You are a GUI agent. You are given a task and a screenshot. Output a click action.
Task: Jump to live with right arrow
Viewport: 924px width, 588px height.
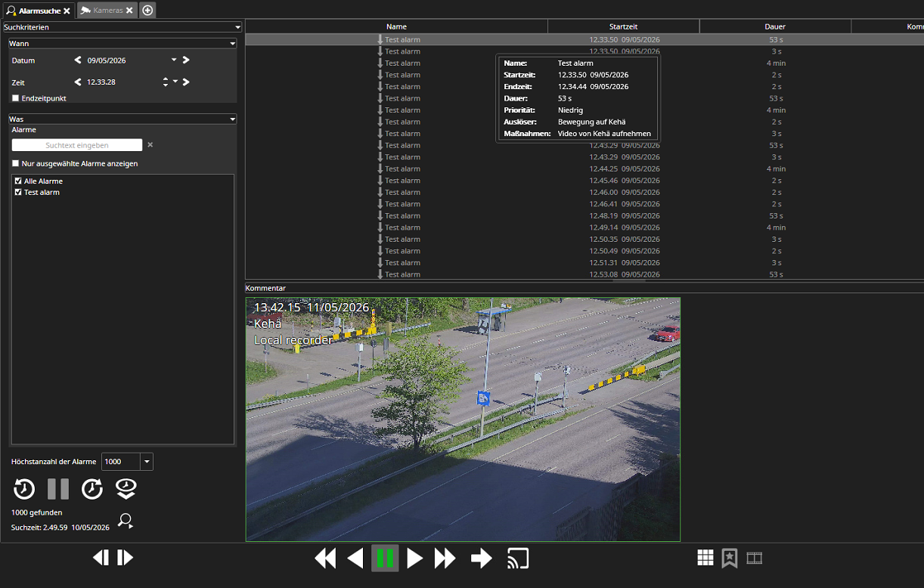tap(482, 559)
